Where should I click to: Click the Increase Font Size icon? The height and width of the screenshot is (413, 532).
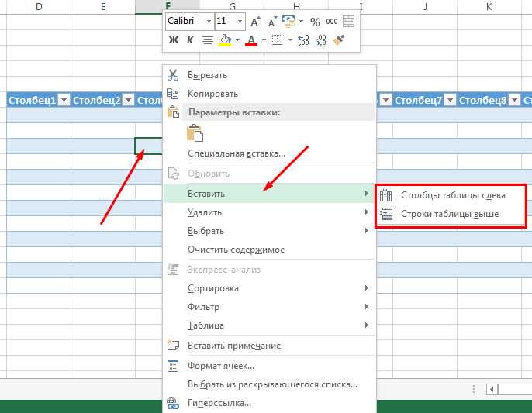pyautogui.click(x=255, y=22)
